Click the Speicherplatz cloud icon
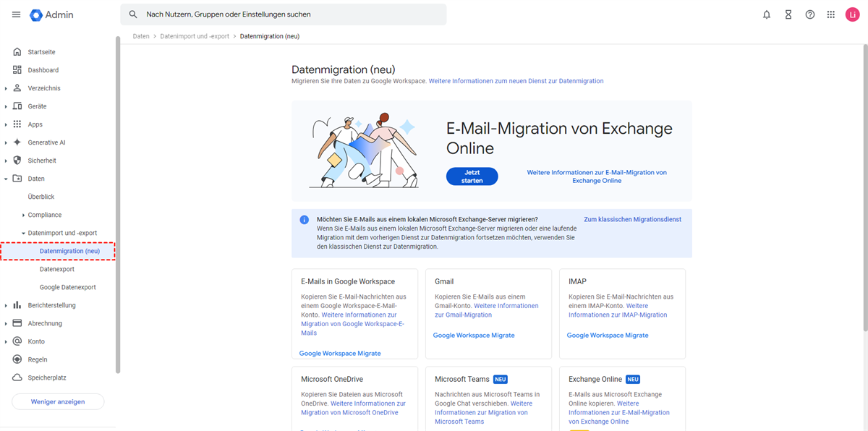This screenshot has height=431, width=868. (x=17, y=377)
